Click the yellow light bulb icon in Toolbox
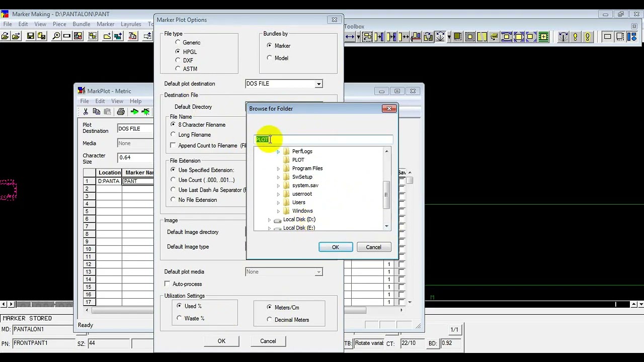The width and height of the screenshot is (644, 362). point(576,36)
